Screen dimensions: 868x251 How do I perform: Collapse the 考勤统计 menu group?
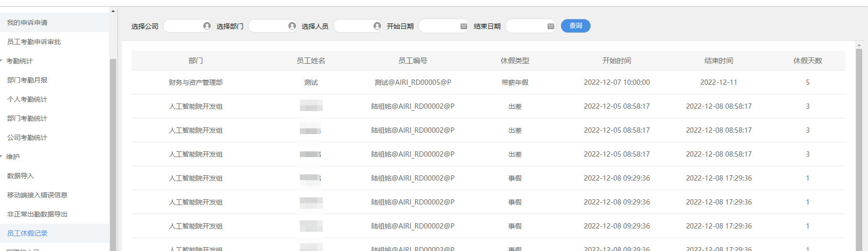20,61
